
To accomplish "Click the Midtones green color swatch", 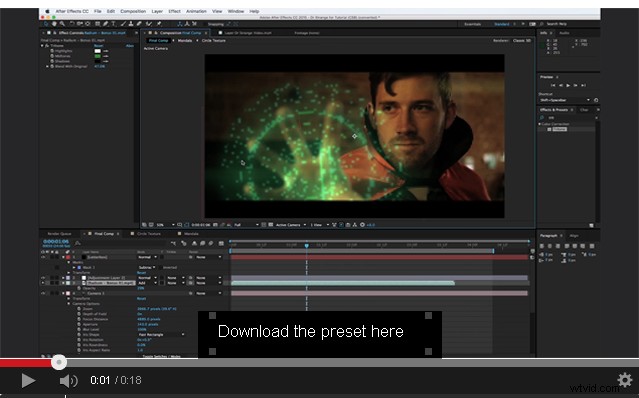I will [97, 56].
